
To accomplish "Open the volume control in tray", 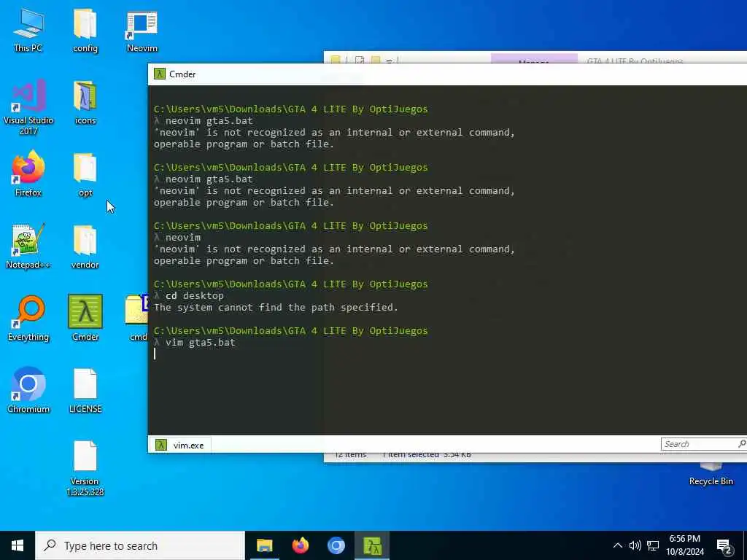I will tap(635, 545).
